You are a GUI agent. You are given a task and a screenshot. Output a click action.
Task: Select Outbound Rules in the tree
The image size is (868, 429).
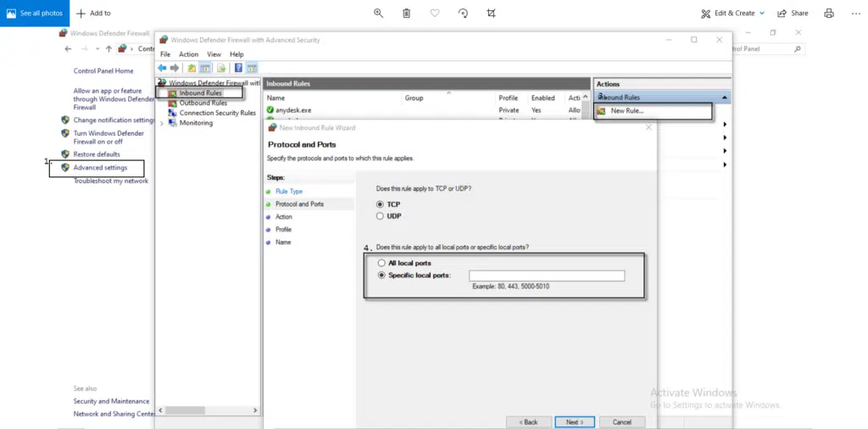[x=203, y=103]
